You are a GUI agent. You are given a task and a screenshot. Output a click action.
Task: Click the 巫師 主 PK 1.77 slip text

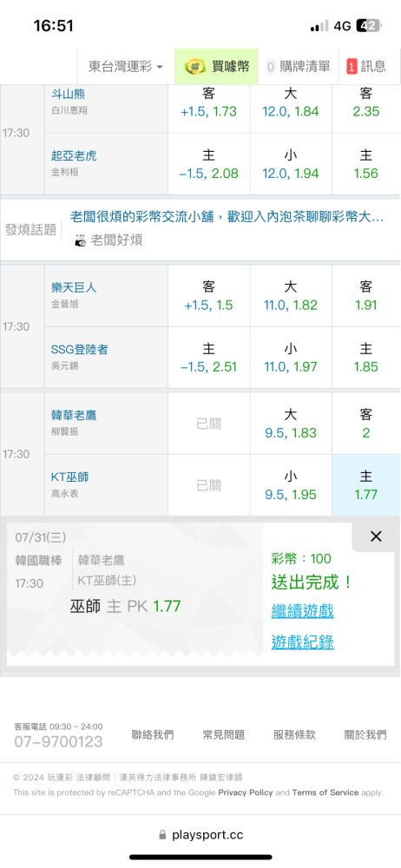click(x=125, y=606)
